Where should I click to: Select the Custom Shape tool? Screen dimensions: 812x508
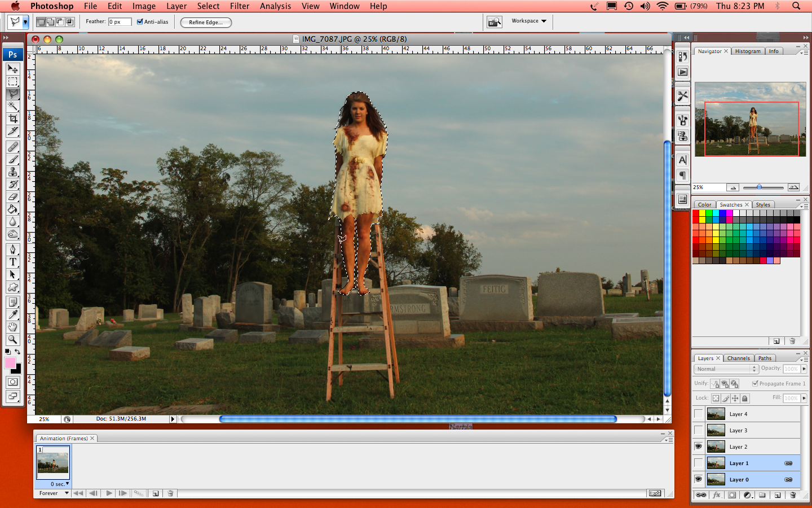tap(12, 287)
